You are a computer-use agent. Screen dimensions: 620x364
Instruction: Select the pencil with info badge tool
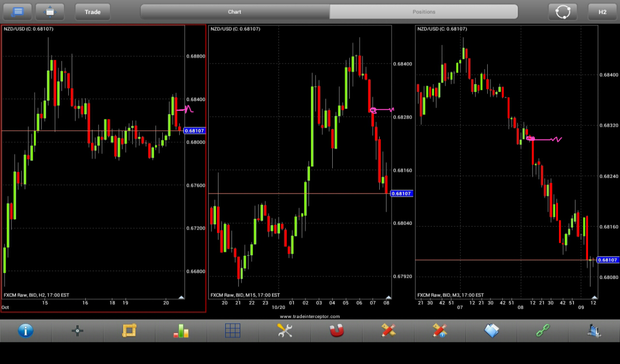coord(440,330)
